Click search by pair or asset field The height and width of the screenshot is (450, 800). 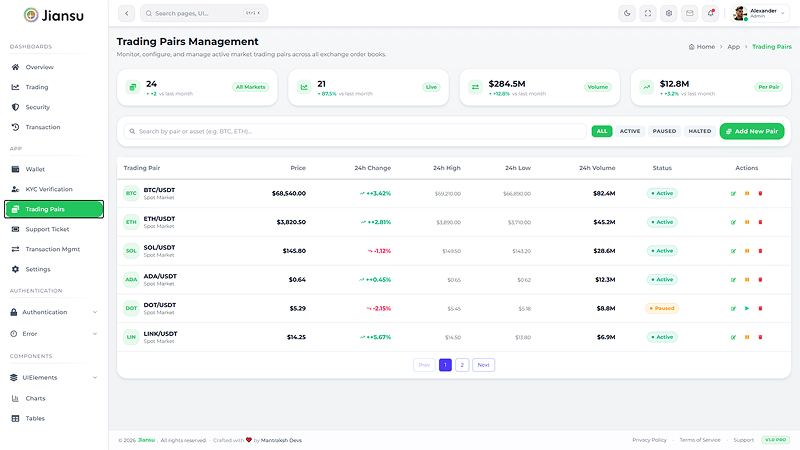355,131
